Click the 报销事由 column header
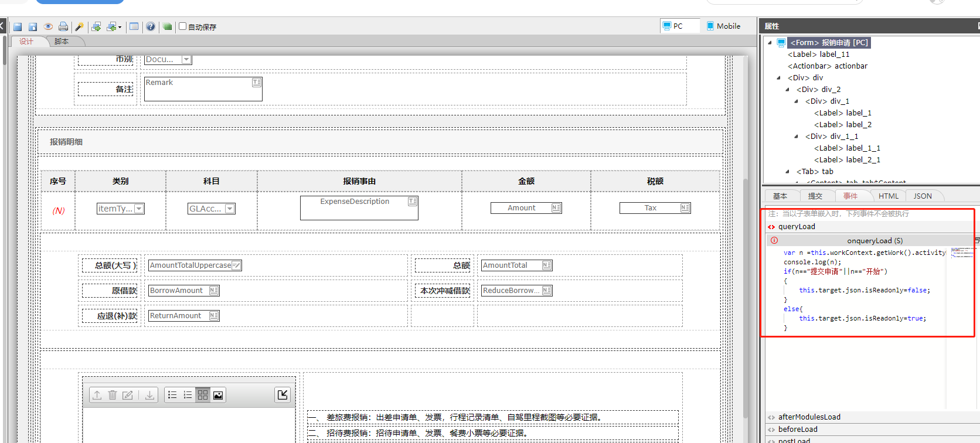Image resolution: width=980 pixels, height=443 pixels. 359,182
